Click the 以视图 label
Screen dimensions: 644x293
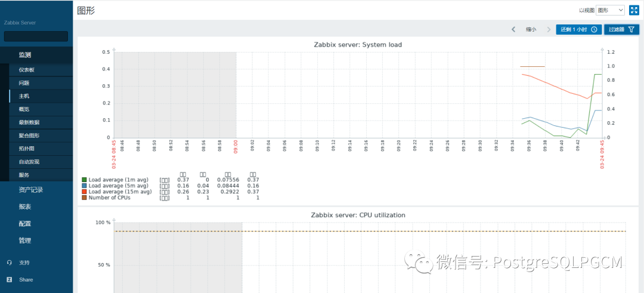587,10
